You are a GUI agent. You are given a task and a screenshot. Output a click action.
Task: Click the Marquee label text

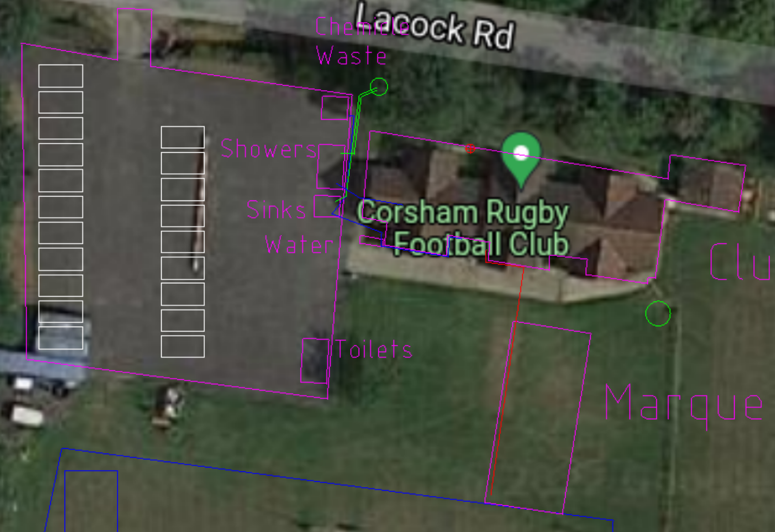pos(685,405)
